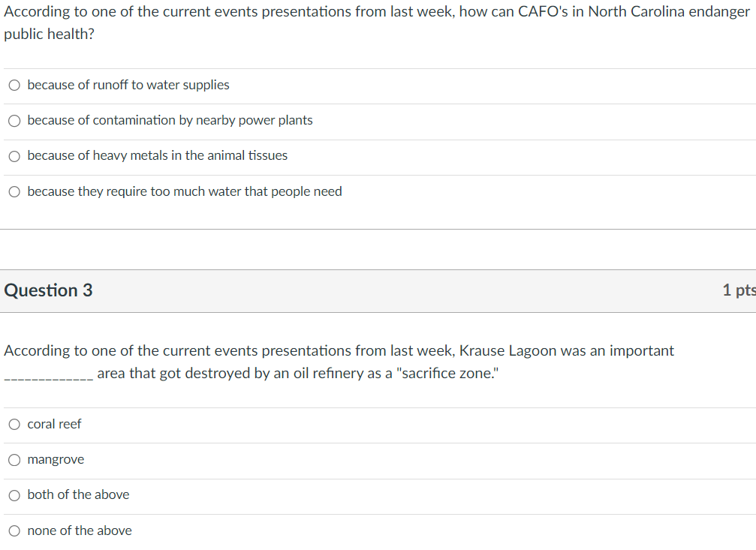Click the '1 pts' points label
This screenshot has height=550, width=756.
tap(738, 290)
